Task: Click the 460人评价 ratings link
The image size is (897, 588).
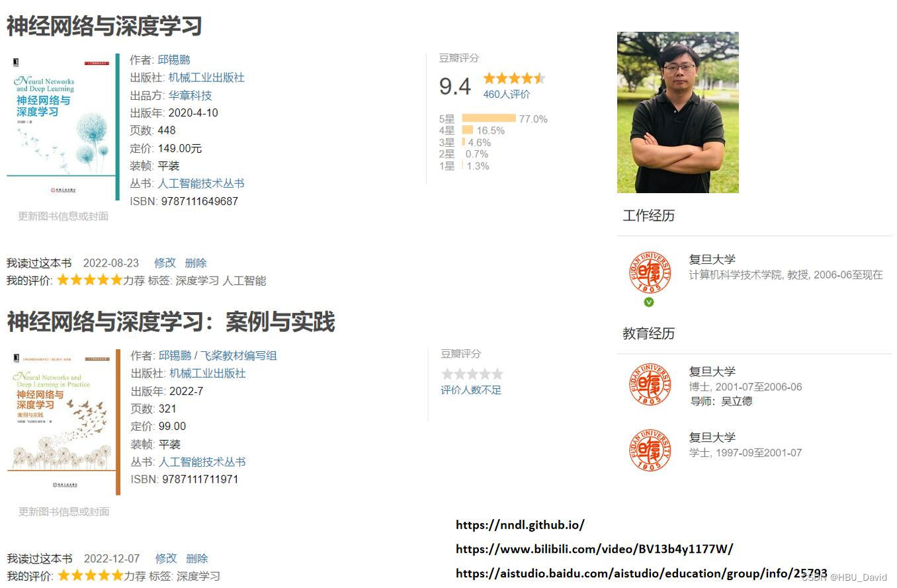Action: 507,94
